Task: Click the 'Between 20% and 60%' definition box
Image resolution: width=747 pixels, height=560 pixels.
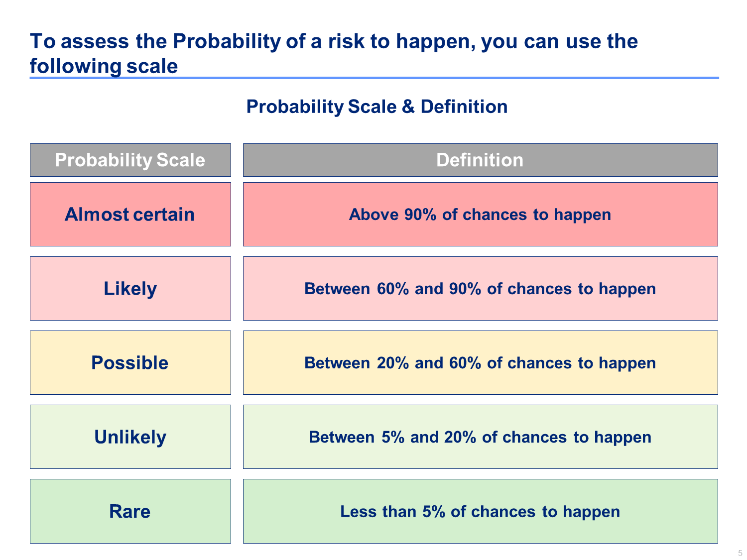Action: click(x=480, y=362)
